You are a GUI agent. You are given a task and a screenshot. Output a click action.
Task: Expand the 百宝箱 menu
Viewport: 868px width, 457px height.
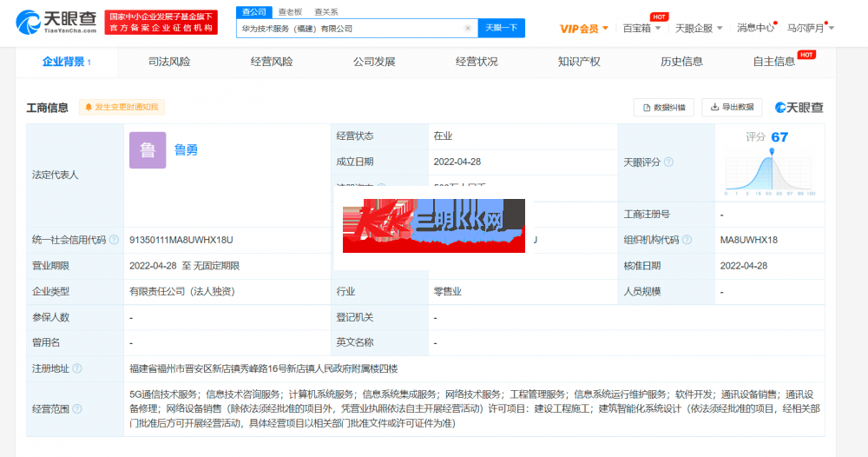[x=641, y=29]
